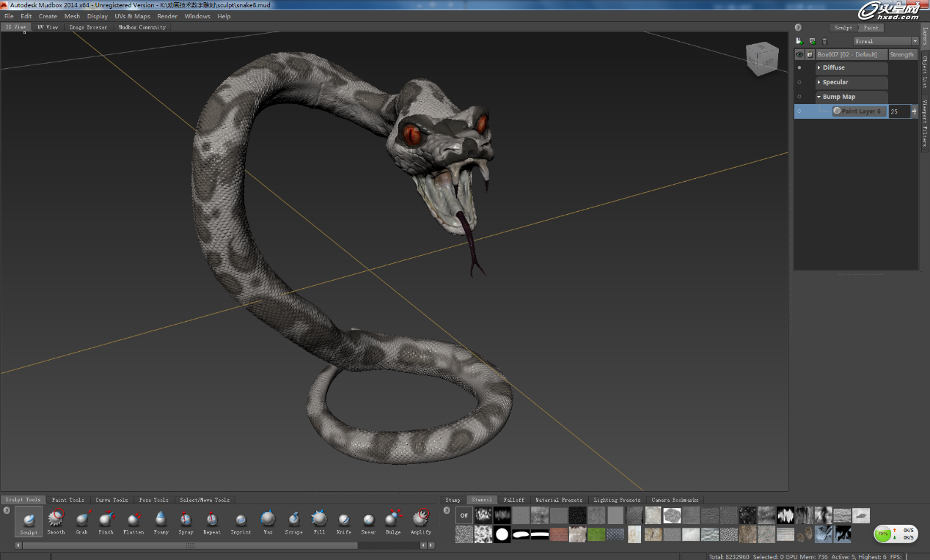Open the stencil tray options arrow
The image size is (930, 560).
tap(447, 510)
